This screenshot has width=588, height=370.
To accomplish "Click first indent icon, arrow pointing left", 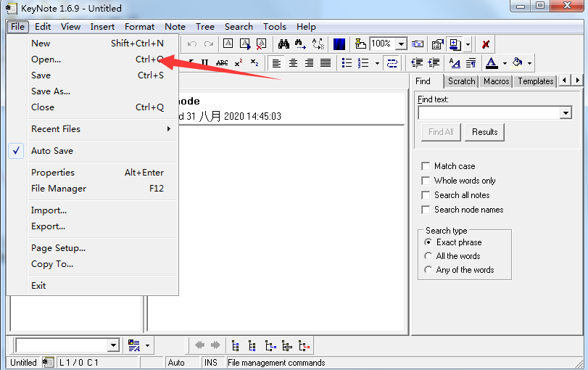I will 417,63.
